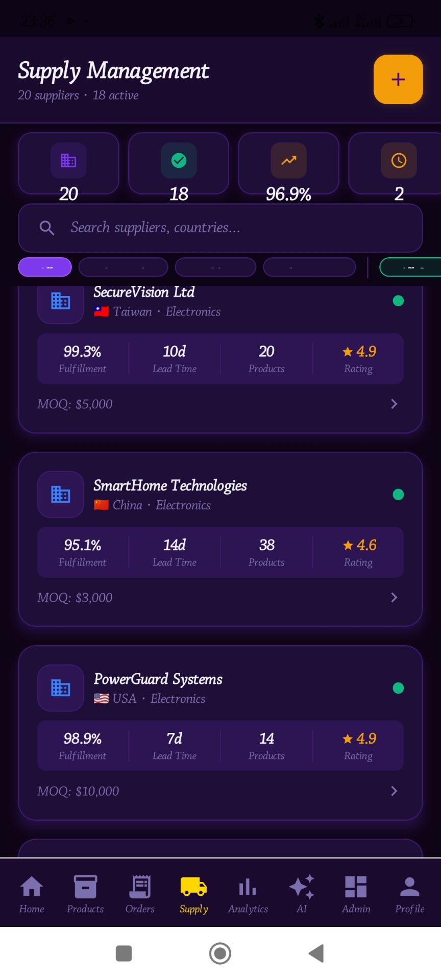
Task: Switch to the Orders tab
Action: 140,893
